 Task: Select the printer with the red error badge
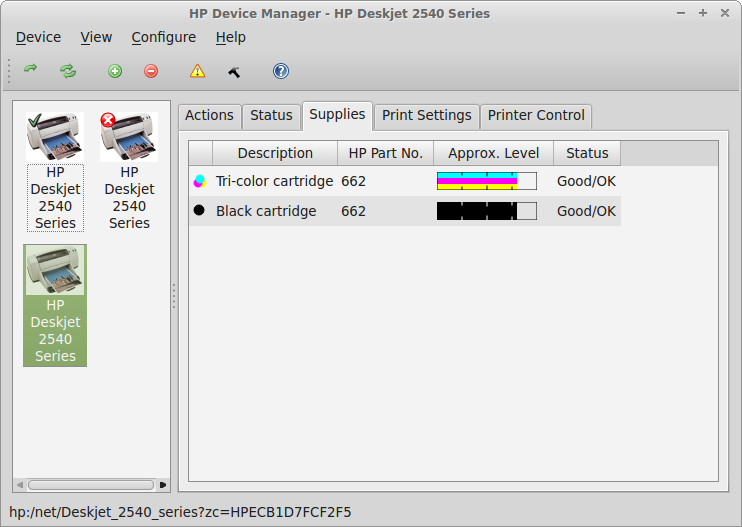tap(129, 171)
